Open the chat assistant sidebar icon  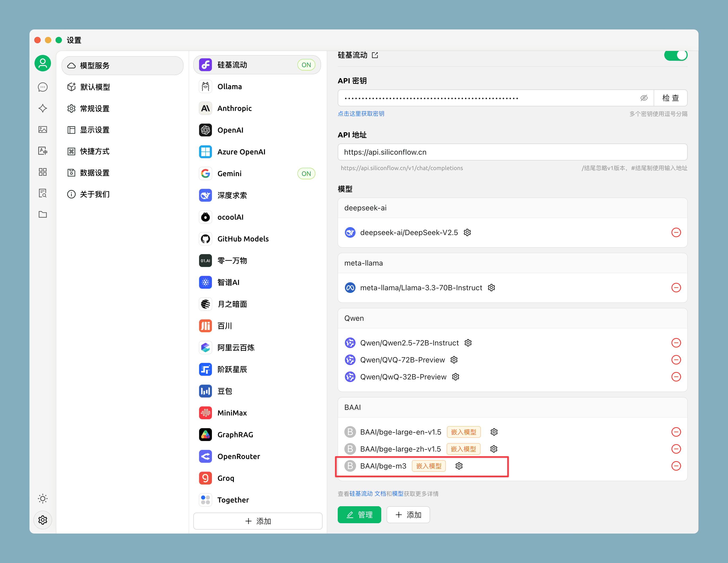[x=43, y=87]
